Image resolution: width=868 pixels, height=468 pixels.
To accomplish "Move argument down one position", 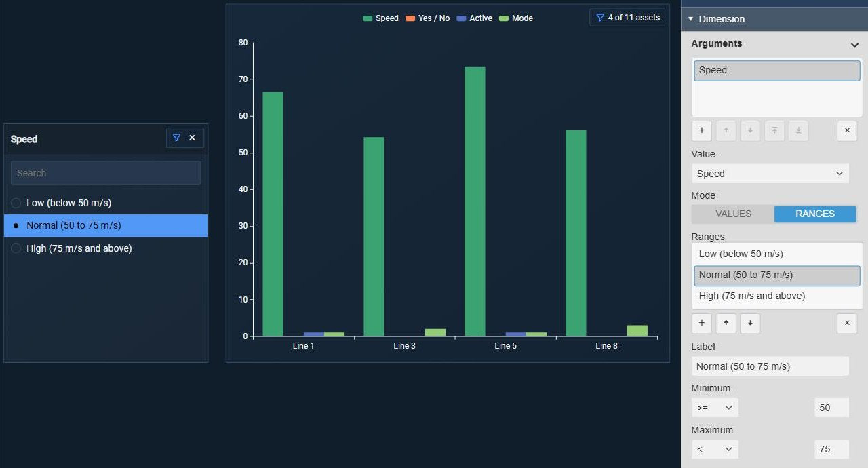I will pyautogui.click(x=750, y=130).
